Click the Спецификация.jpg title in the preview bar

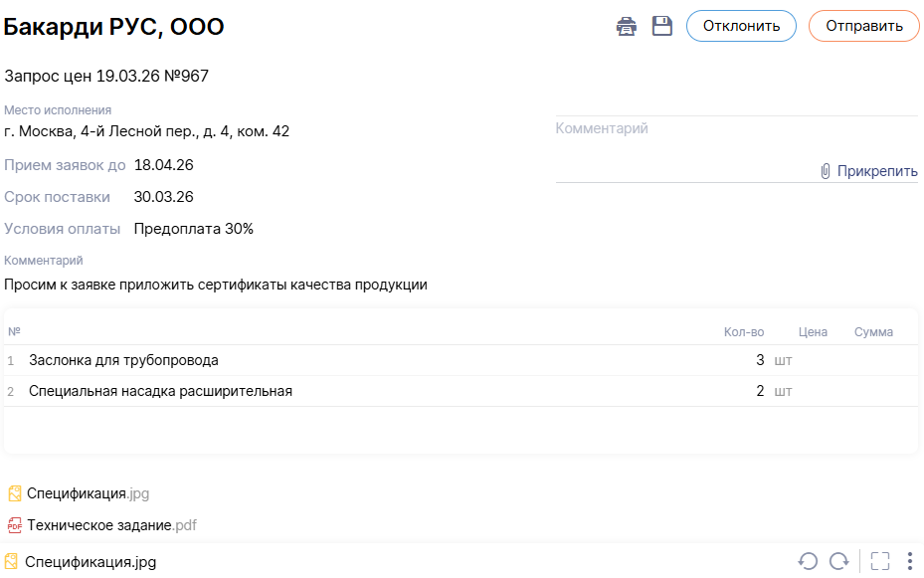(91, 562)
